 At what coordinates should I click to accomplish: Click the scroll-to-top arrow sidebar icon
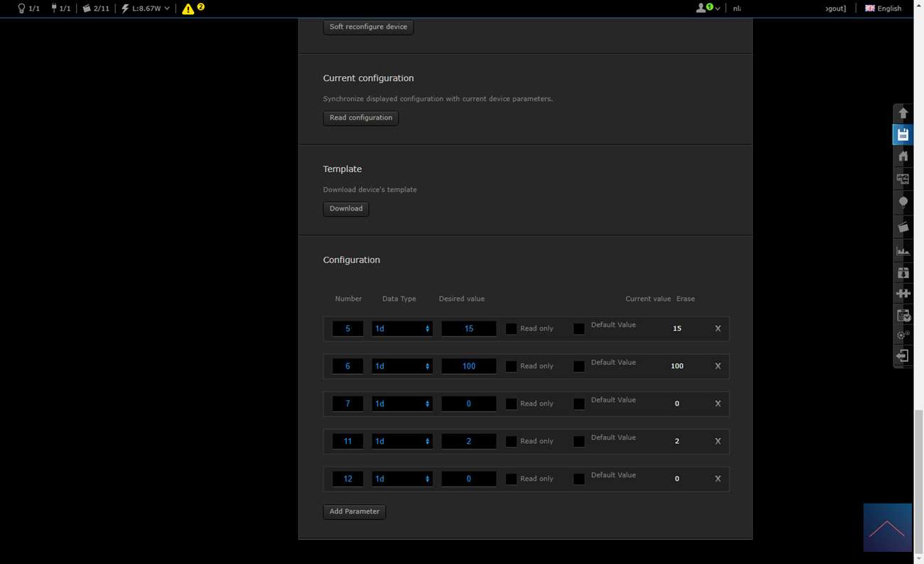903,114
